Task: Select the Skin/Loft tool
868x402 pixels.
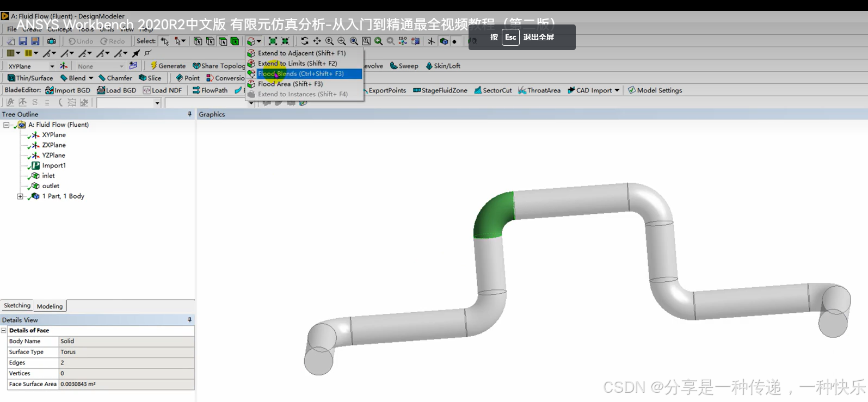Action: pos(443,66)
